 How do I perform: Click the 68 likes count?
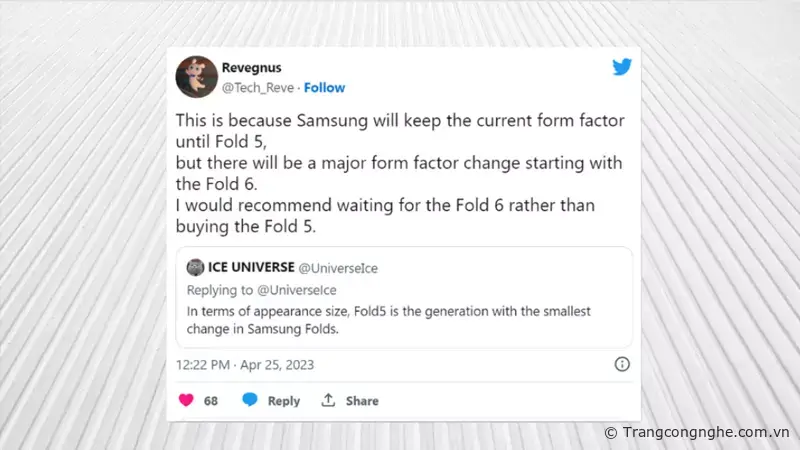pyautogui.click(x=211, y=400)
